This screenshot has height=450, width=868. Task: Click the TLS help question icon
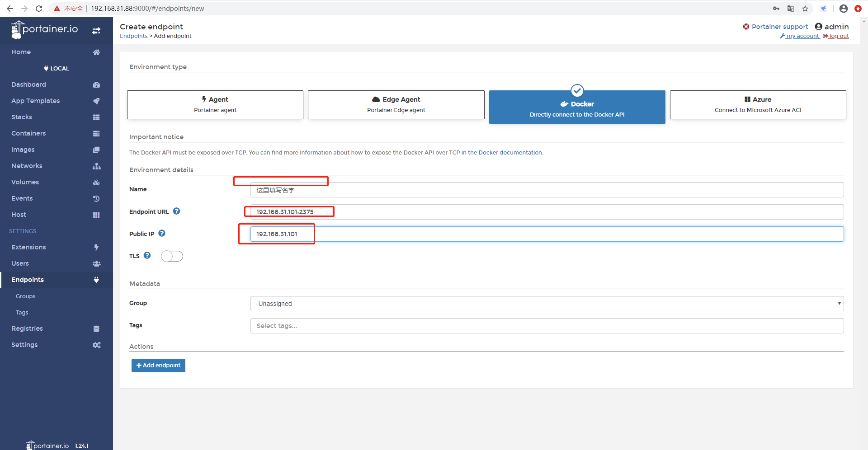coord(147,255)
